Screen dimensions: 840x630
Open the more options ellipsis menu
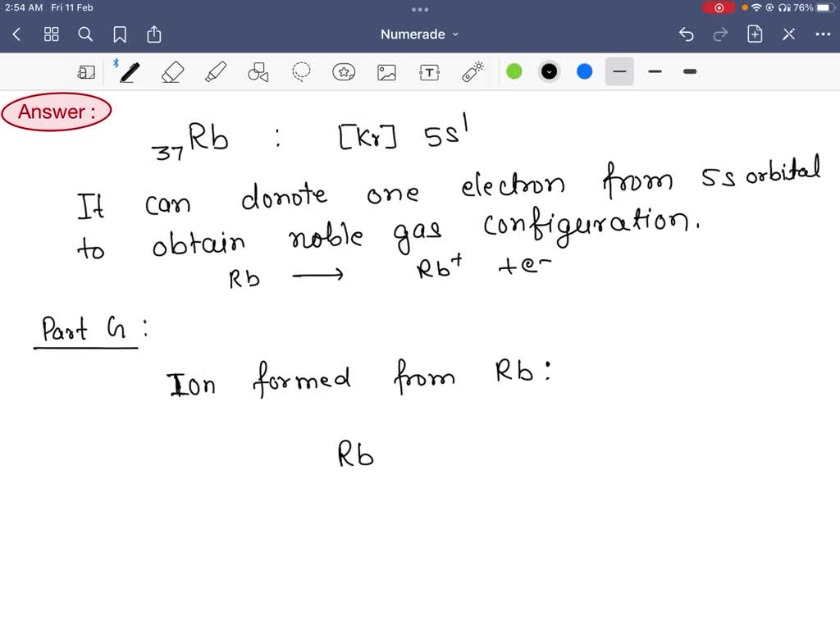tap(824, 34)
